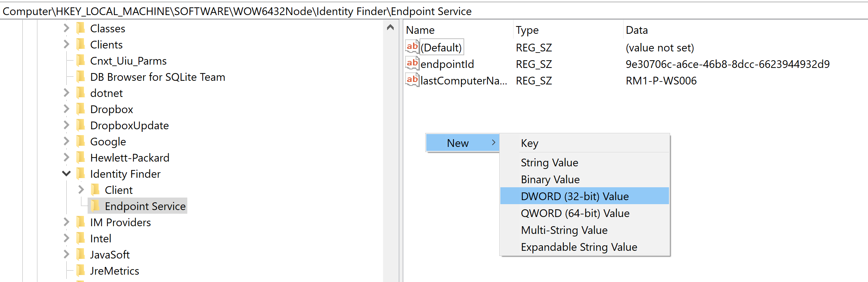Click the Identity Finder folder icon
868x282 pixels.
[81, 174]
